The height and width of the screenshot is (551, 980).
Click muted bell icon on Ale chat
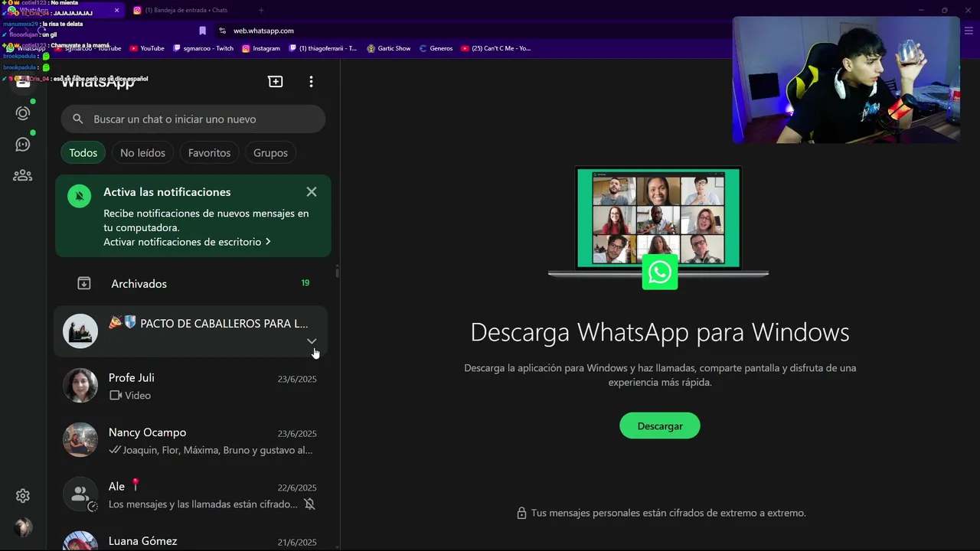click(309, 504)
